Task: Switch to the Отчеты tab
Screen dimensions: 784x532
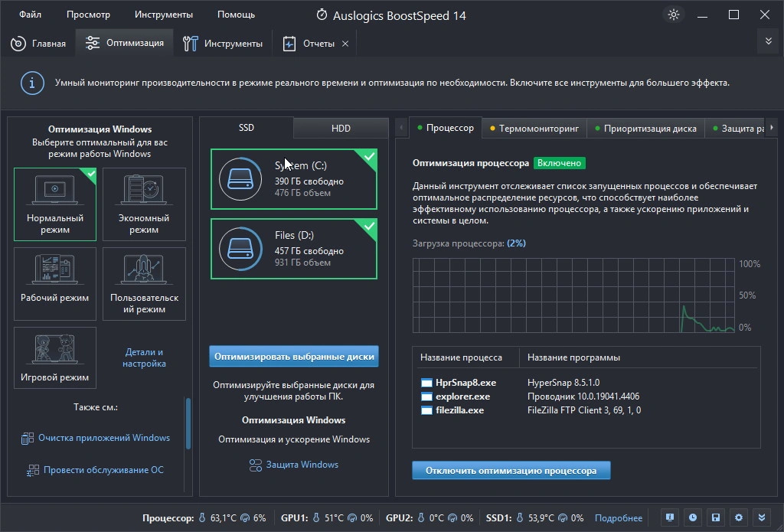Action: (309, 44)
